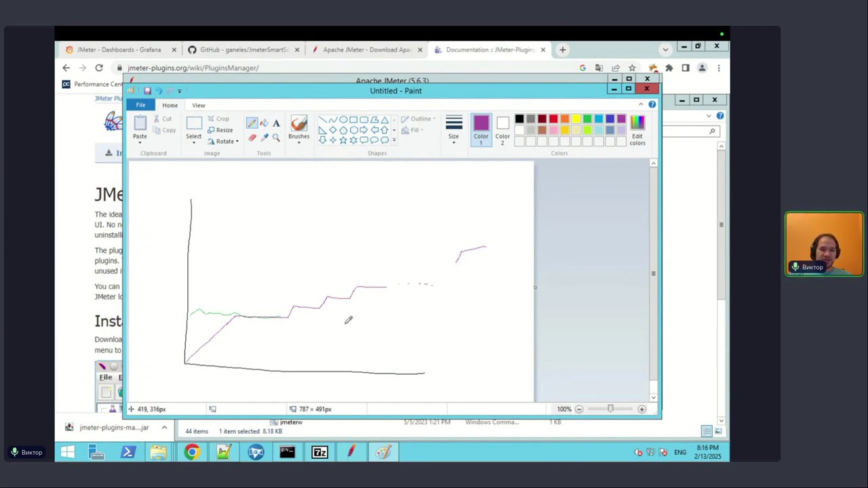Screen dimensions: 868x488
Task: Open Customize Quick Access Toolbar arrow
Action: (179, 91)
